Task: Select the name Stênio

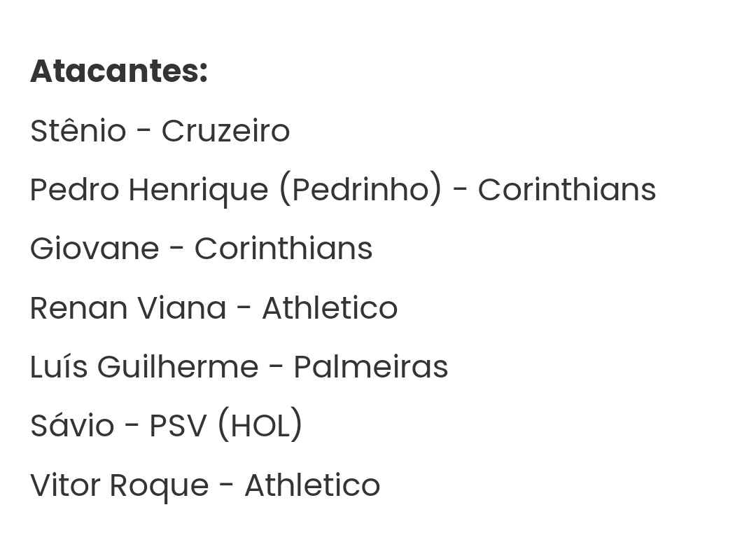Action: [78, 131]
